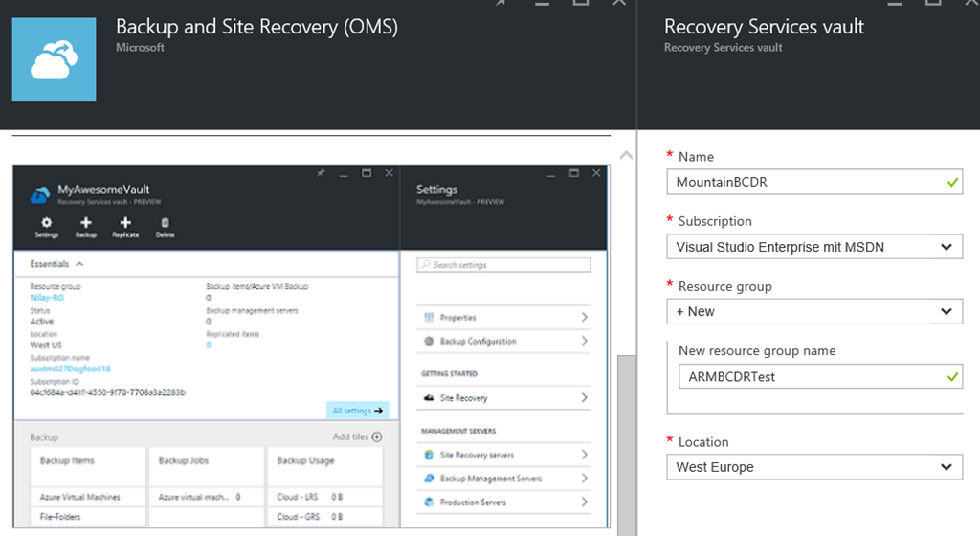The height and width of the screenshot is (536, 980).
Task: Open Site Recovery under Getting Started
Action: coord(503,398)
